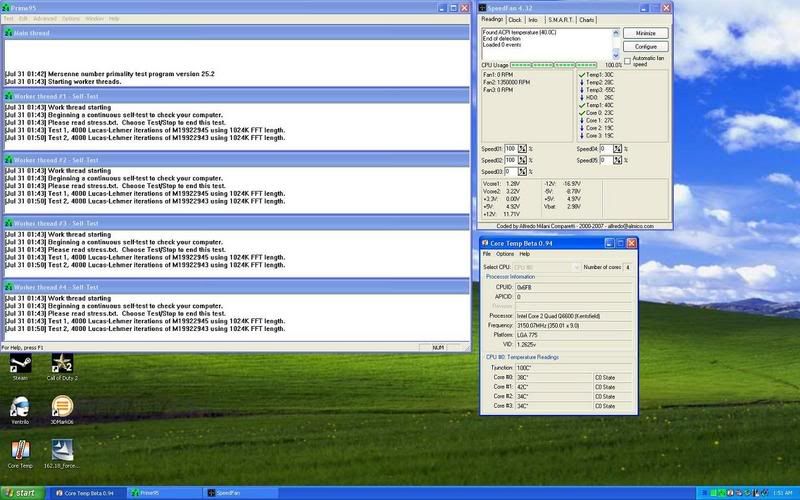800x500 pixels.
Task: Open the Call of Duty 2 shortcut
Action: [x=62, y=364]
